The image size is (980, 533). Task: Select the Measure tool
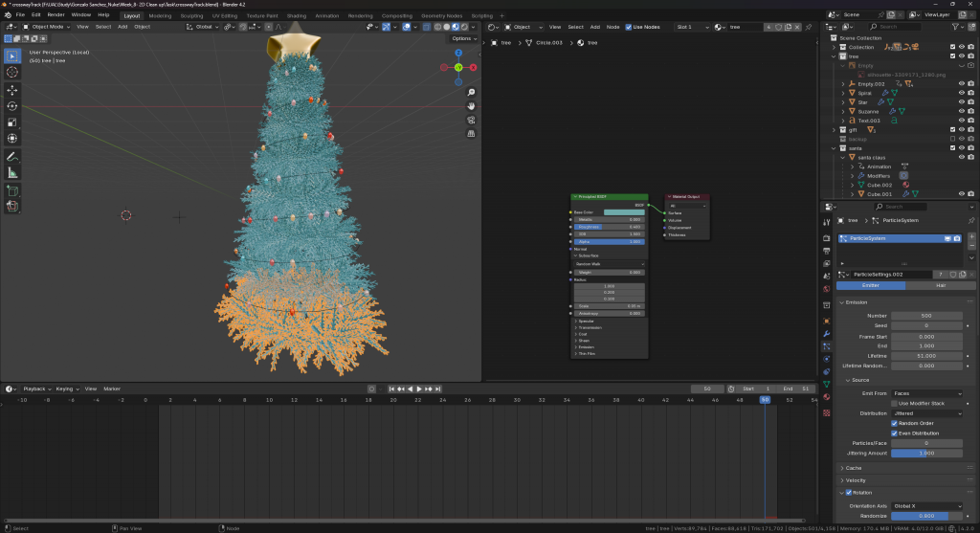coord(11,173)
